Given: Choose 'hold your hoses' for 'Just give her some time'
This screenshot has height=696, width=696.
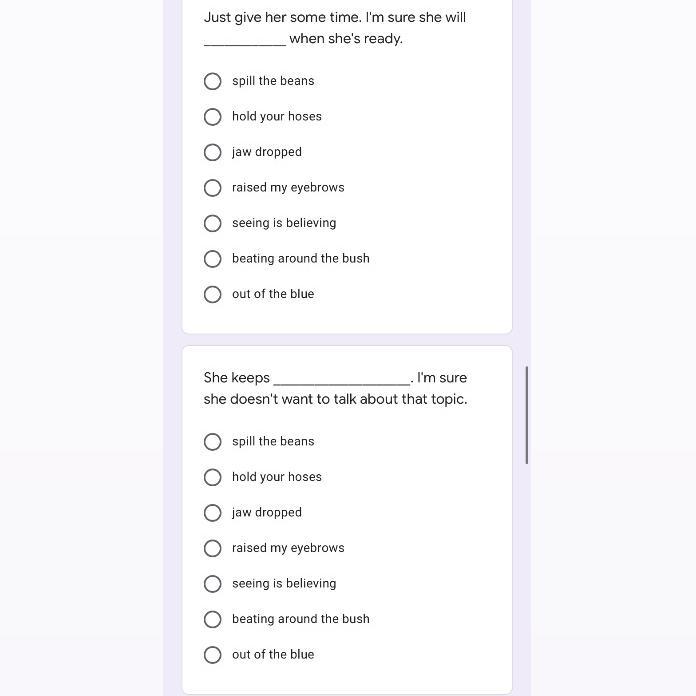Looking at the screenshot, I should coord(213,117).
